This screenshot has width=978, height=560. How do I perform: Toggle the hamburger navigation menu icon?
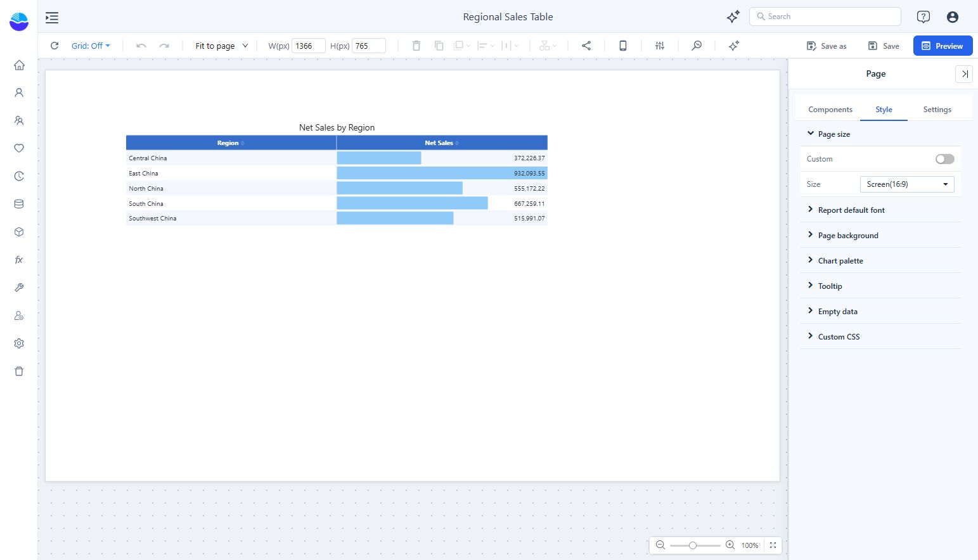coord(52,18)
